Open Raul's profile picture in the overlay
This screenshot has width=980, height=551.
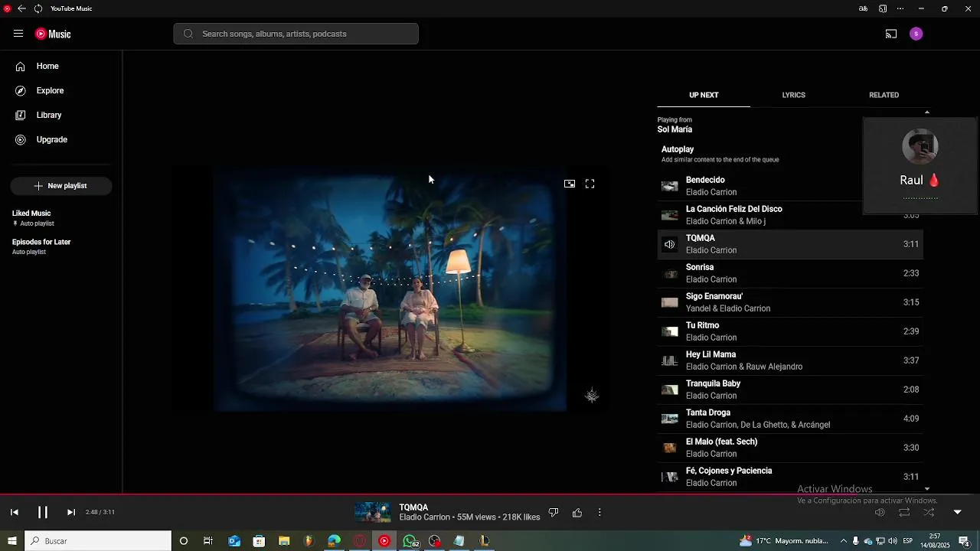coord(920,147)
